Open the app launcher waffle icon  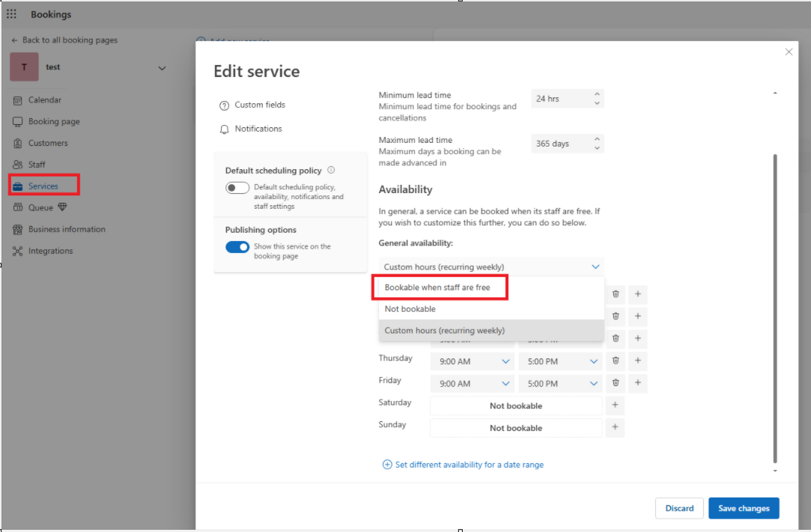[x=11, y=14]
